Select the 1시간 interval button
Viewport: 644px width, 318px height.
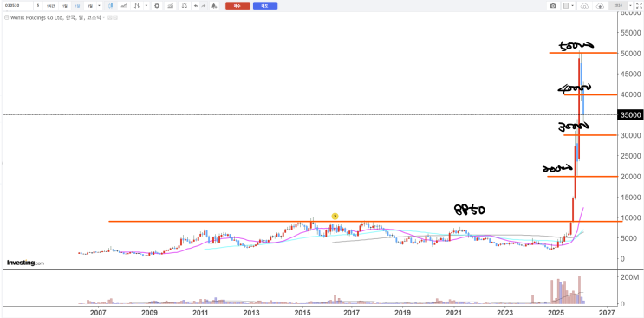[x=50, y=6]
